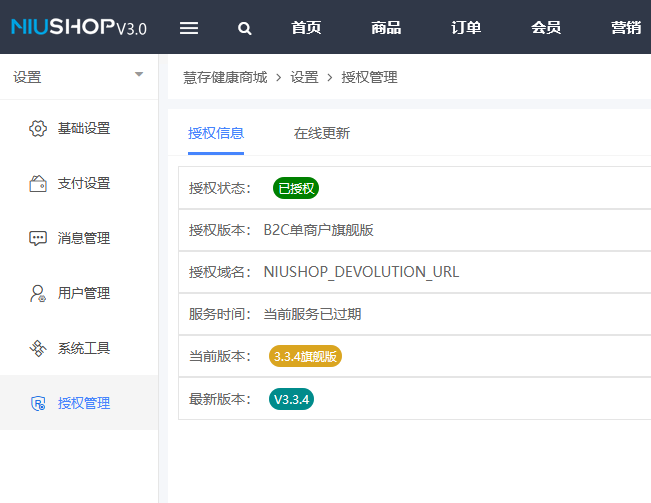Click the green 已授权 status badge
Viewport: 651px width, 503px height.
295,188
